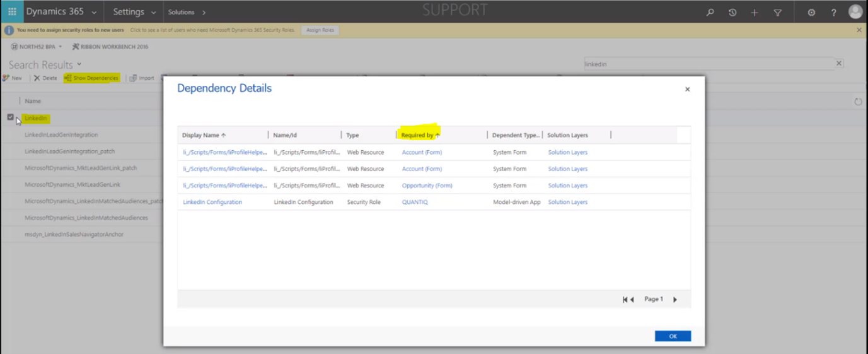This screenshot has height=354, width=868.
Task: Go to next page of dependencies
Action: [675, 300]
